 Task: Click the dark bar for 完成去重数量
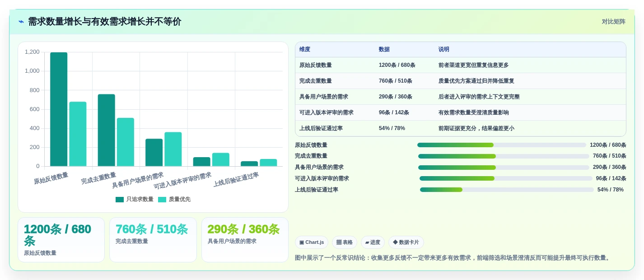coord(107,130)
